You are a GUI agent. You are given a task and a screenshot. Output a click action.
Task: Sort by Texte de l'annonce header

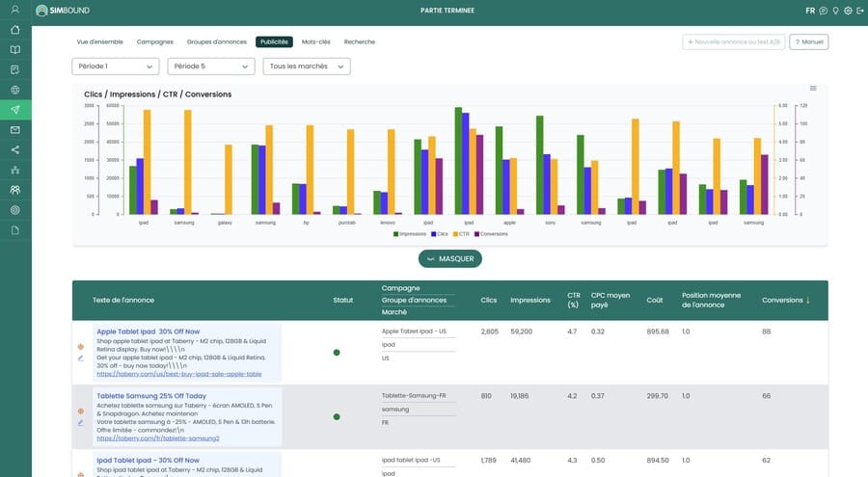coord(123,300)
